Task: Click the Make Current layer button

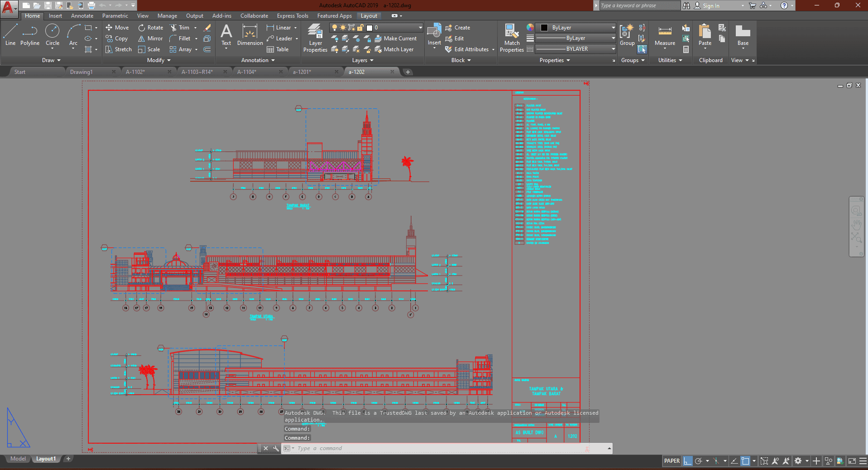Action: [395, 39]
